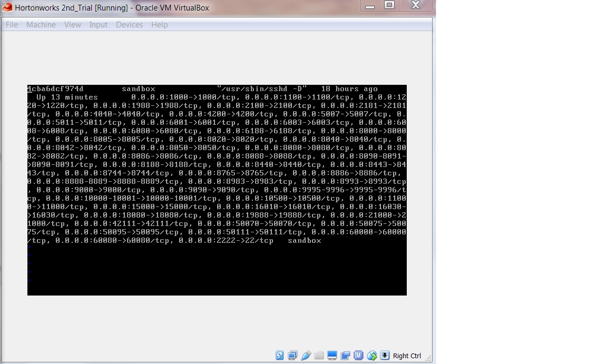Open the Devices menu

[x=129, y=24]
